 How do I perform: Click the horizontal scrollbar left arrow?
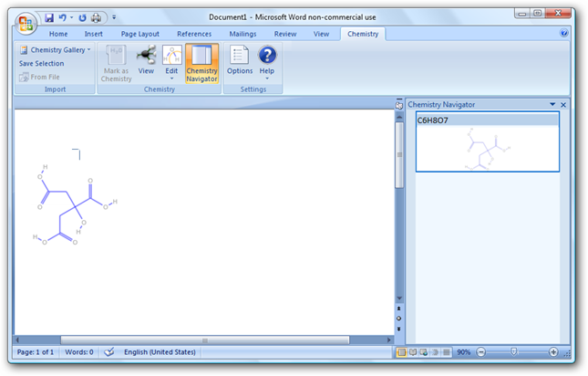click(17, 340)
